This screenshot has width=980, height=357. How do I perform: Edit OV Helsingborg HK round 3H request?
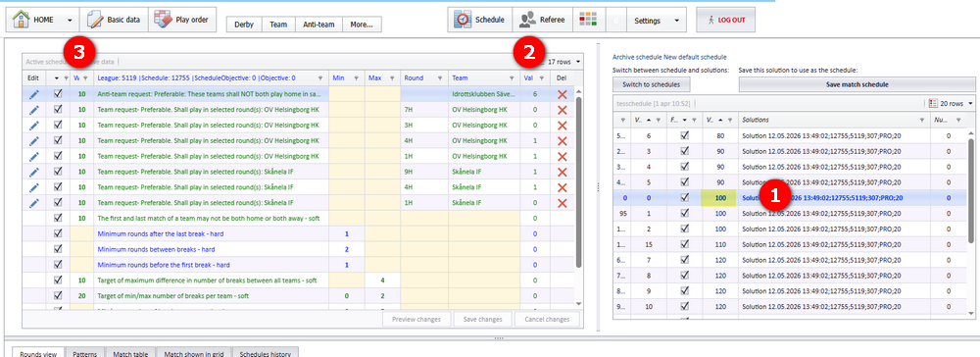click(x=33, y=125)
